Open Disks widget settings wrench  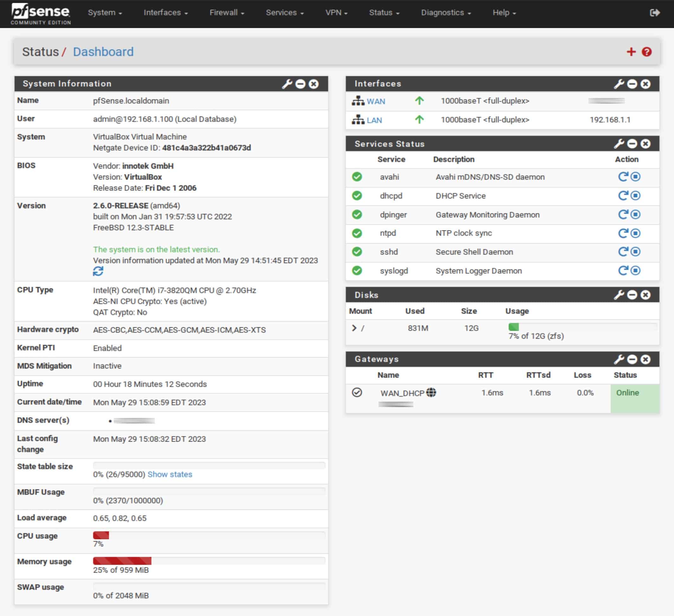[x=619, y=295]
